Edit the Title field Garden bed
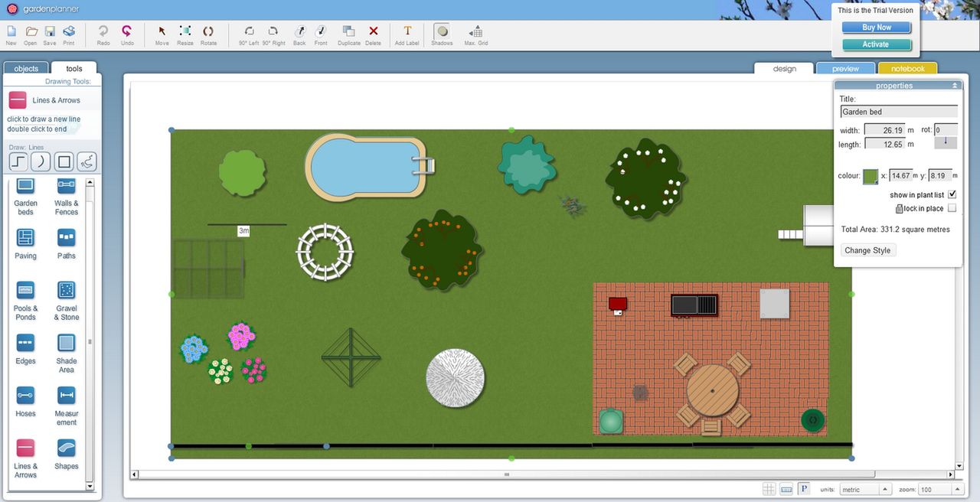Image resolution: width=980 pixels, height=502 pixels. (898, 112)
